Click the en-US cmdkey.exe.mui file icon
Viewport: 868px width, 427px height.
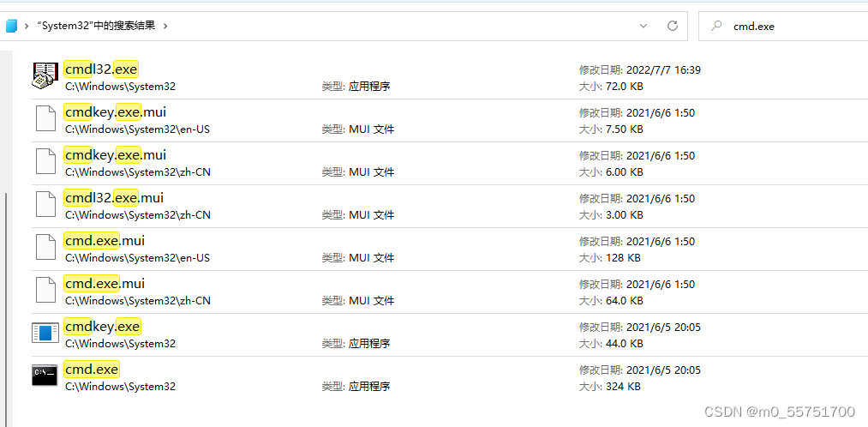pyautogui.click(x=45, y=118)
